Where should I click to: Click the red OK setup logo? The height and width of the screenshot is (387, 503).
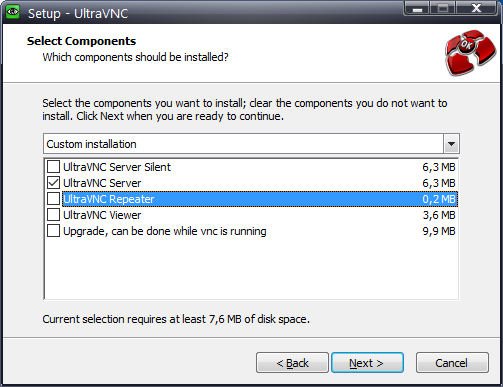pyautogui.click(x=470, y=53)
